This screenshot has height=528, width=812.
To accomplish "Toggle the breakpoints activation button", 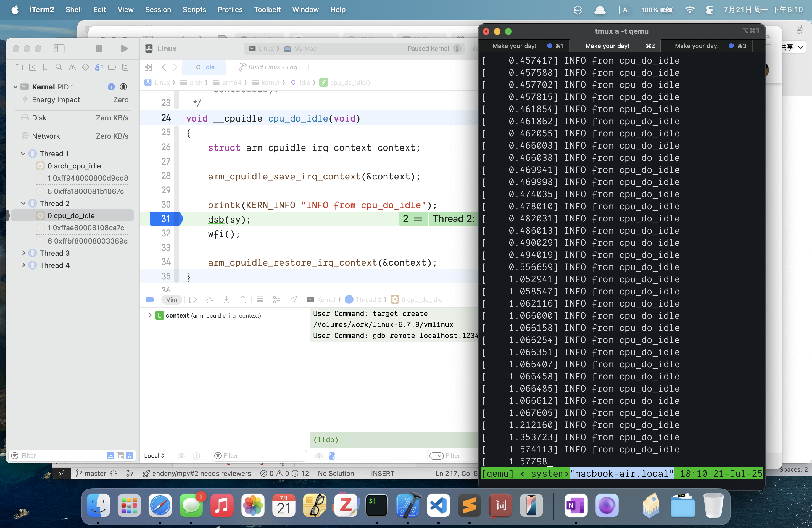I will (x=150, y=299).
